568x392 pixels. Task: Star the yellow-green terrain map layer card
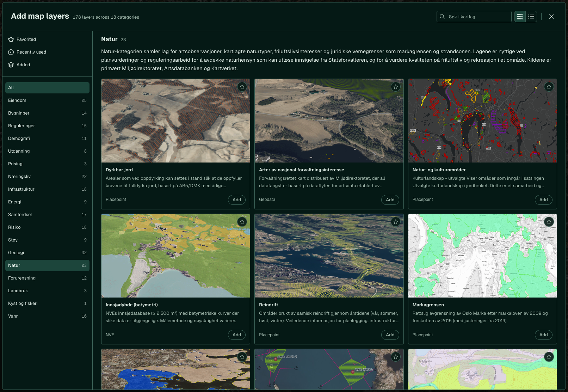pyautogui.click(x=549, y=357)
